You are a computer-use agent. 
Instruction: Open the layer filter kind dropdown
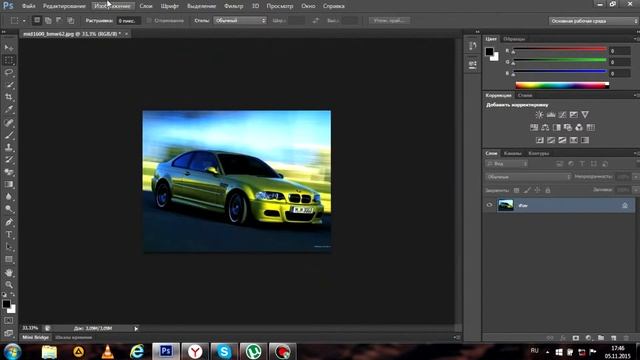coord(507,164)
